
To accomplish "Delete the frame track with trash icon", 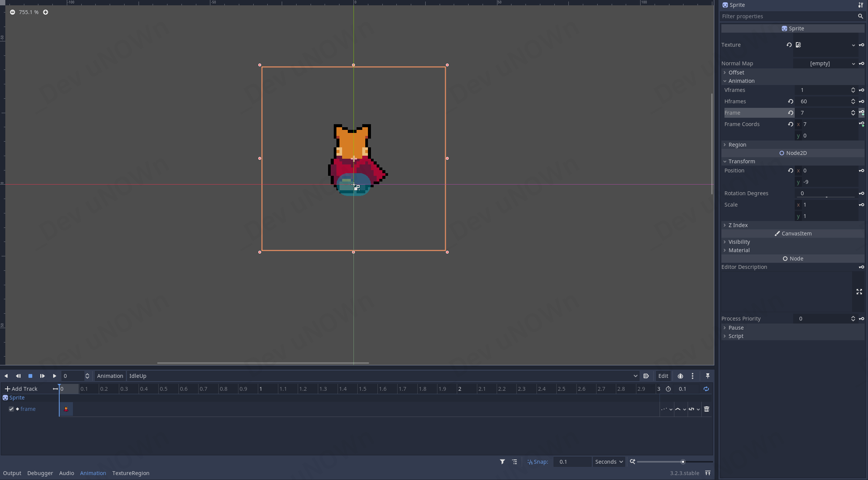I will pyautogui.click(x=706, y=409).
